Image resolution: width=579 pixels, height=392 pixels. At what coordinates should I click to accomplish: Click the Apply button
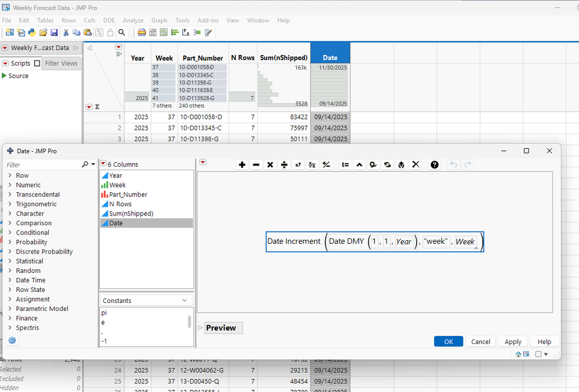512,342
